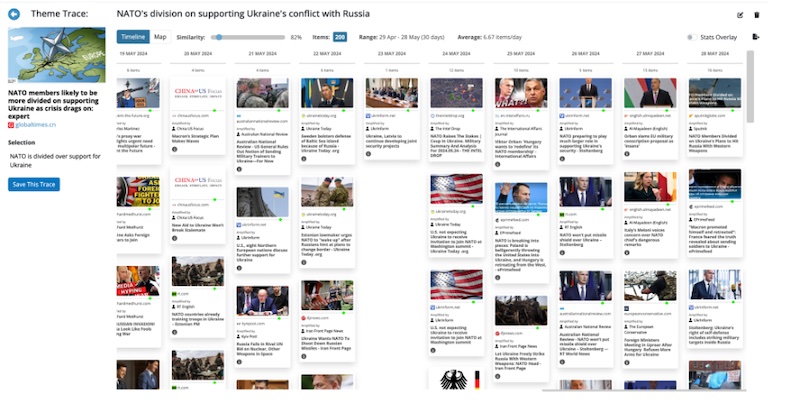
Task: Click the Similarity '82%' value
Action: 296,37
